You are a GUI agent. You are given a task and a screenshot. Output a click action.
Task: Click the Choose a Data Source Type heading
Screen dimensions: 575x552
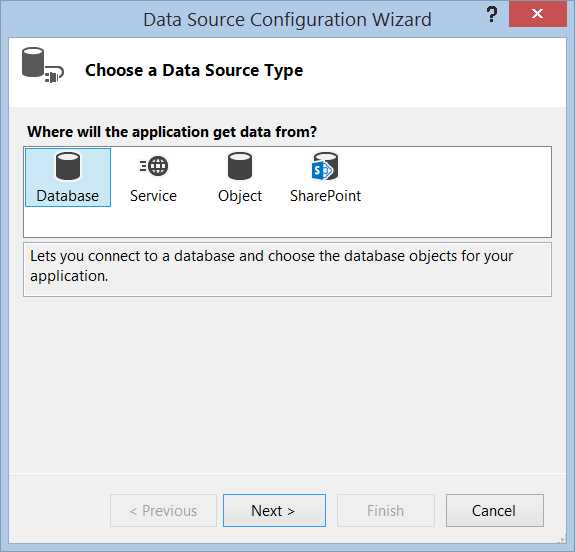pos(194,70)
